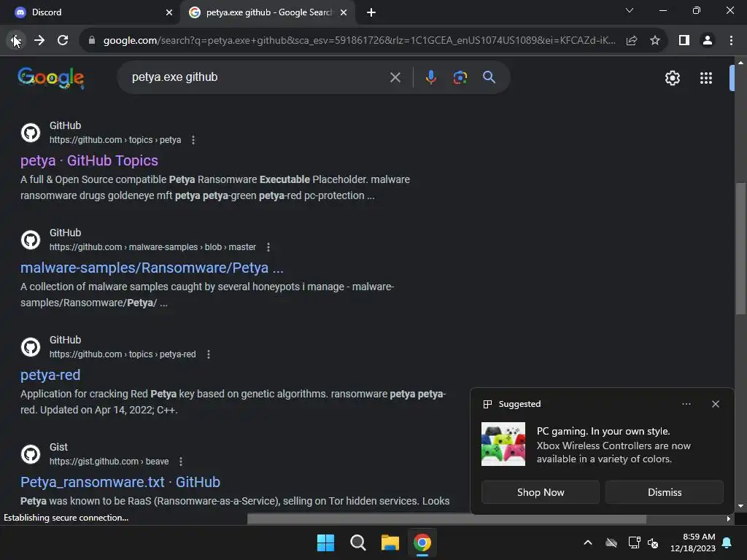Open the petya · GitHub Topics link
747x560 pixels.
coord(89,160)
